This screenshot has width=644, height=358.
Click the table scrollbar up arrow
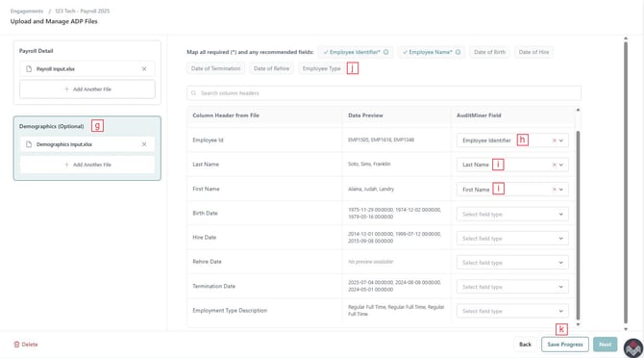pos(578,110)
